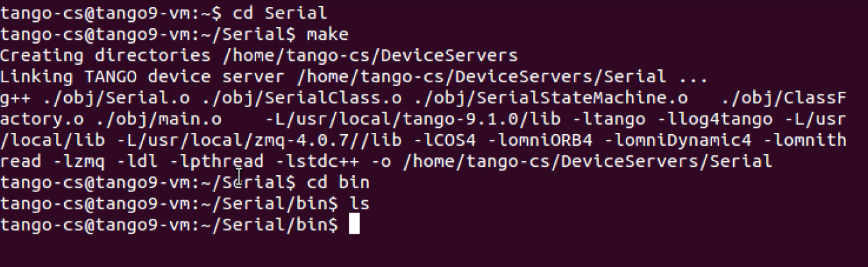868x267 pixels.
Task: Click the 'Creating directories' output line
Action: [259, 56]
